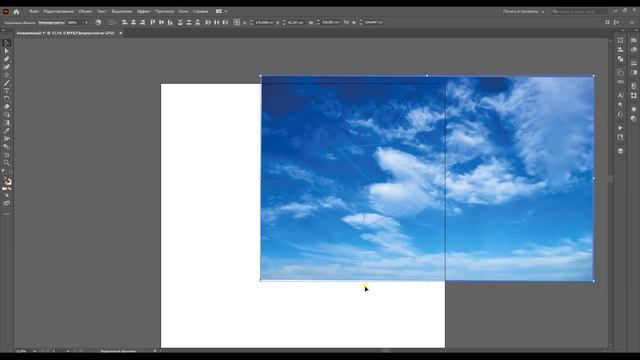Select the Direct Selection tool
The width and height of the screenshot is (640, 360).
click(x=7, y=51)
